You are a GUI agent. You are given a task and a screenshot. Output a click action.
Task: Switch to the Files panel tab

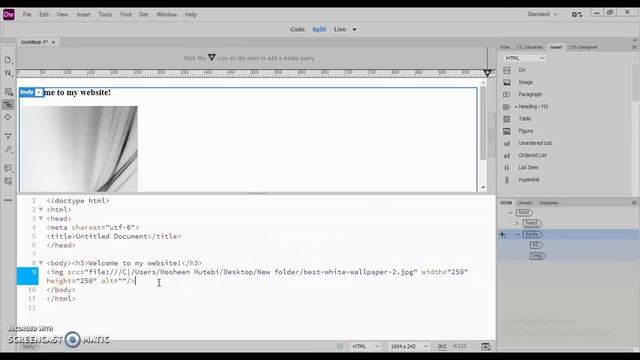505,47
